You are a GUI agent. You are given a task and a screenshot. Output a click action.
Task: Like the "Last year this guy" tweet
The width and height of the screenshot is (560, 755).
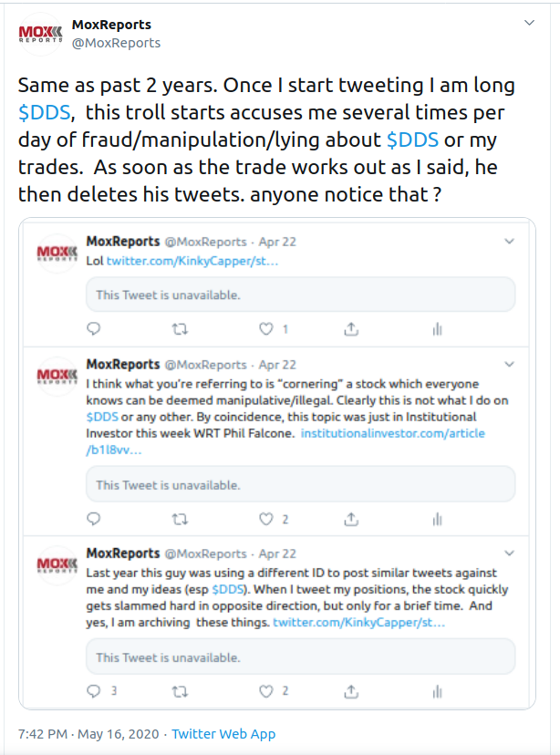click(266, 690)
